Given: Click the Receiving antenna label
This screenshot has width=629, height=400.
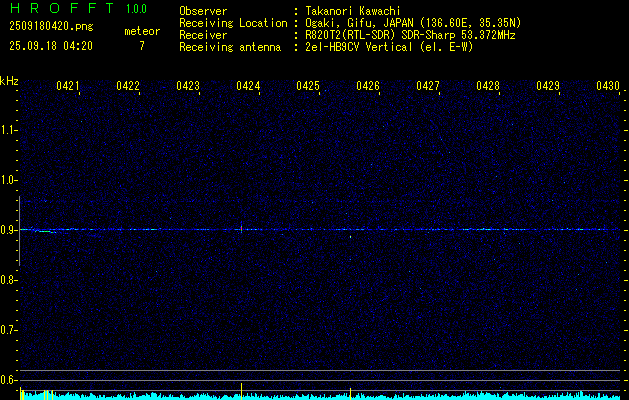Looking at the screenshot, I should click(x=230, y=47).
